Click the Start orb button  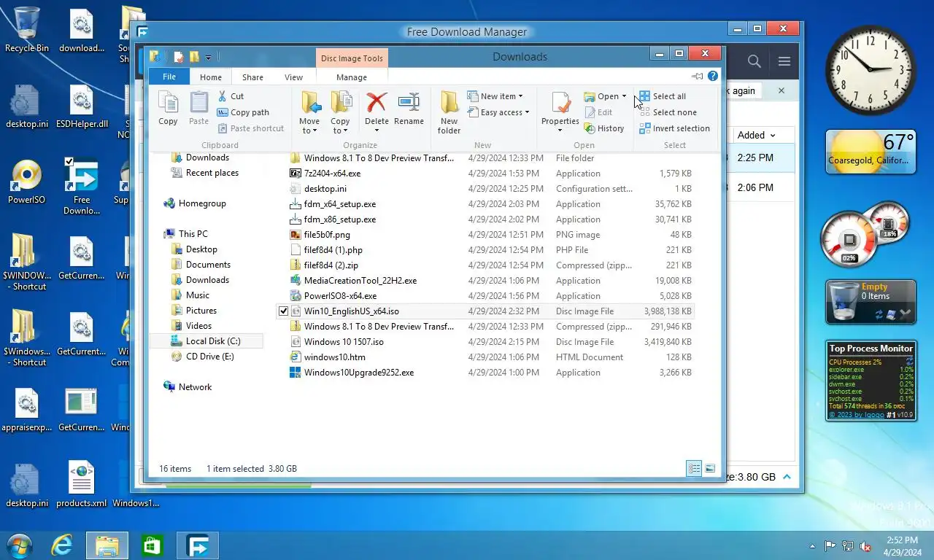[x=19, y=545]
